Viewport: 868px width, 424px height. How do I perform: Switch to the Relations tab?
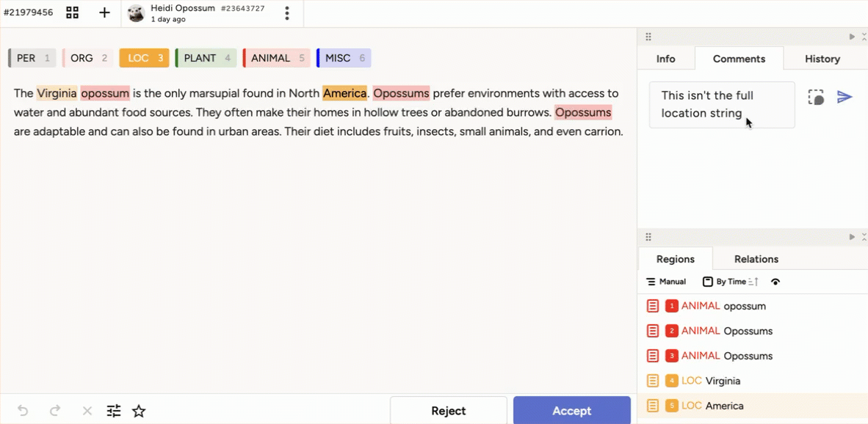(756, 259)
